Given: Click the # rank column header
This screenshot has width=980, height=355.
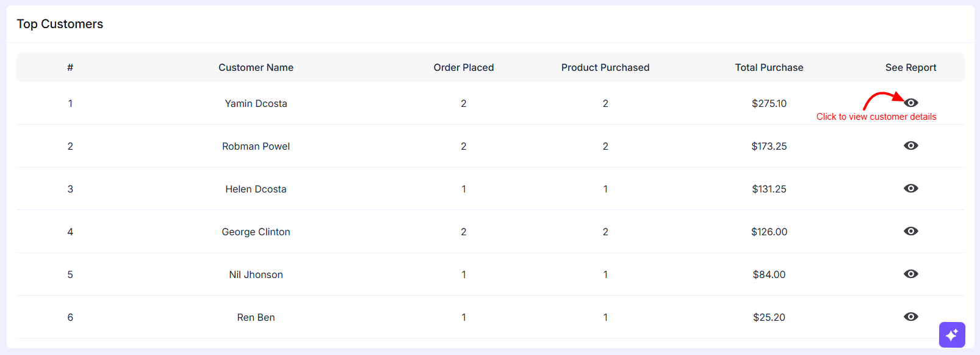Looking at the screenshot, I should [70, 67].
